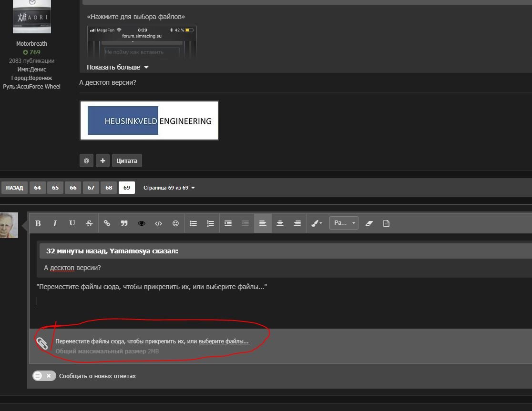Open the font size dropdown
This screenshot has width=532, height=411.
click(x=344, y=223)
